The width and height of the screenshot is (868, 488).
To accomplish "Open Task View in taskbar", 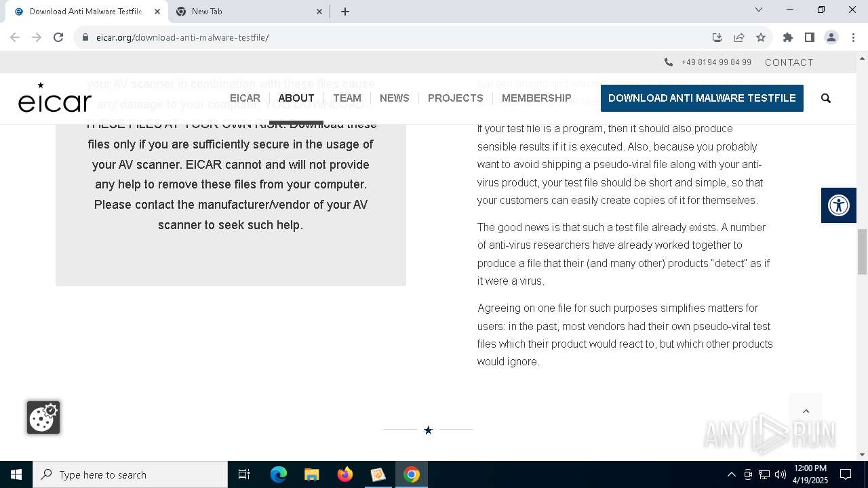I will 244,474.
